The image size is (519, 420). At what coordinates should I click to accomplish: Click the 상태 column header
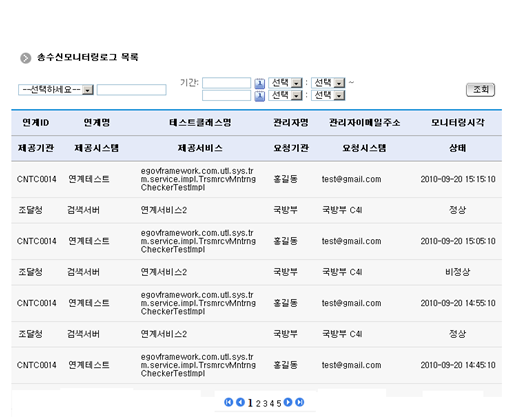458,148
